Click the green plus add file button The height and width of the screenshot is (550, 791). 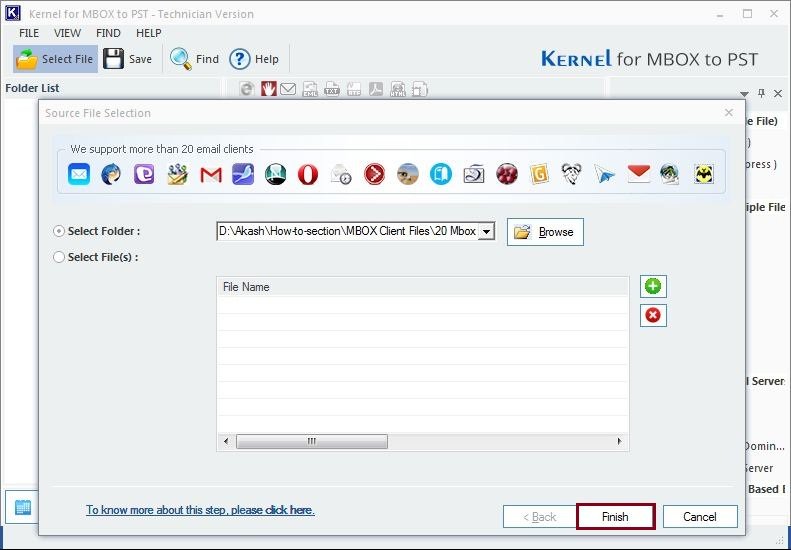click(x=653, y=287)
